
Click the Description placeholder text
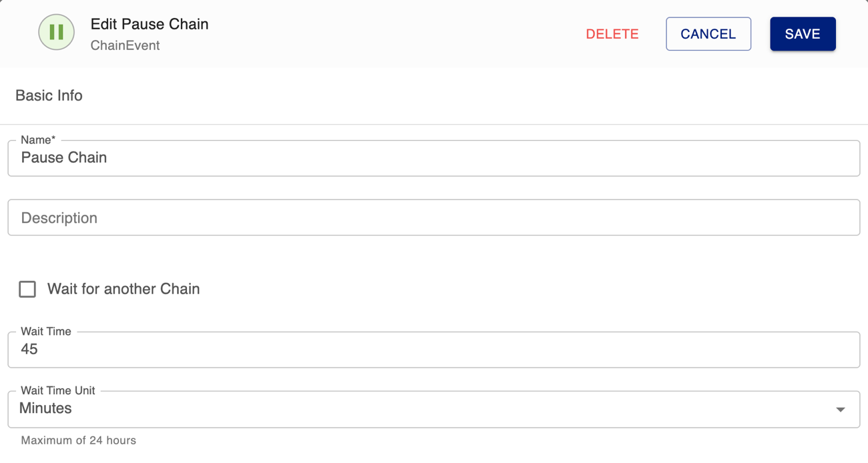59,218
